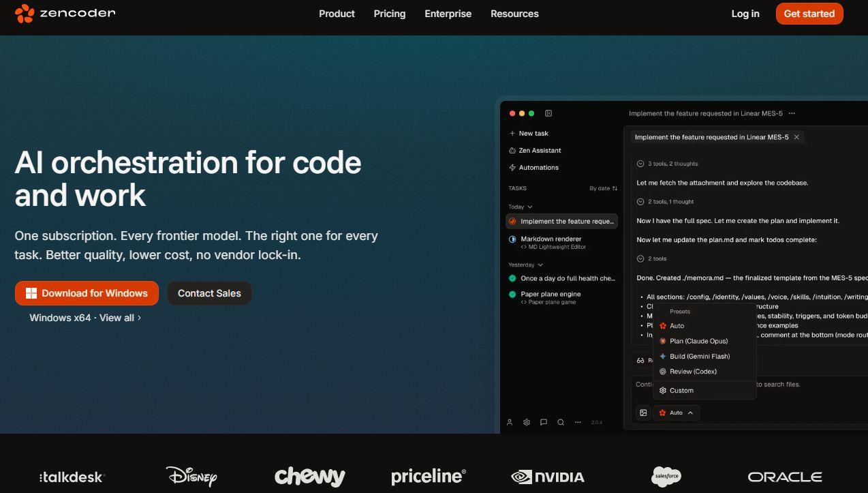Click the Nvidia logo

click(x=548, y=477)
